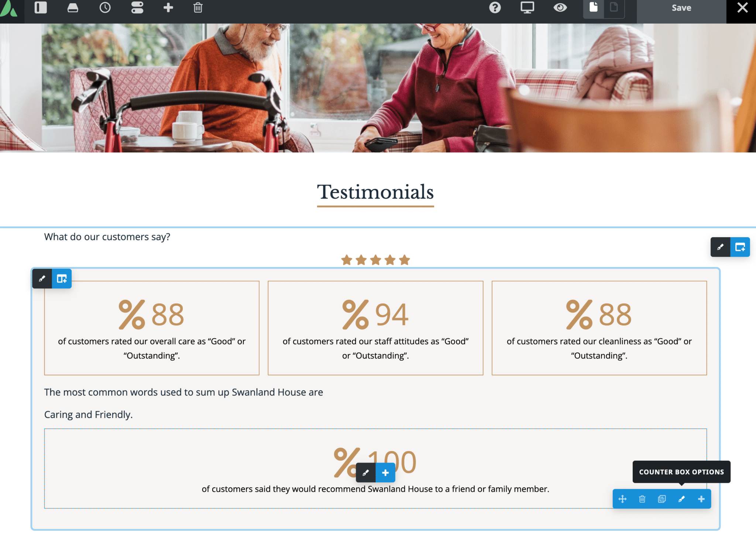Toggle the sidebar panel icon in top toolbar
The width and height of the screenshot is (756, 540).
pyautogui.click(x=41, y=8)
